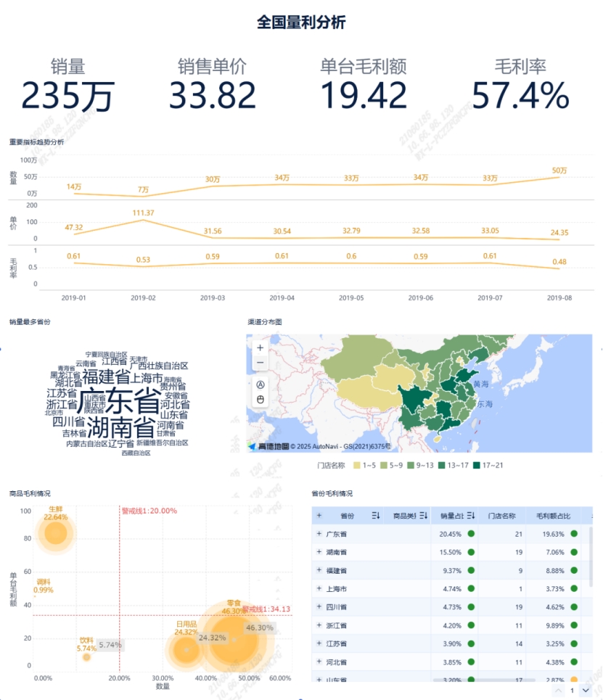The width and height of the screenshot is (603, 700).
Task: Click the table page number 1 field
Action: 572,691
